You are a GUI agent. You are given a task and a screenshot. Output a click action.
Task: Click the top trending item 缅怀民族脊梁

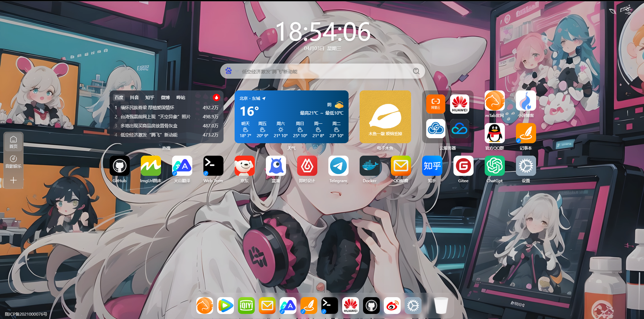[148, 108]
